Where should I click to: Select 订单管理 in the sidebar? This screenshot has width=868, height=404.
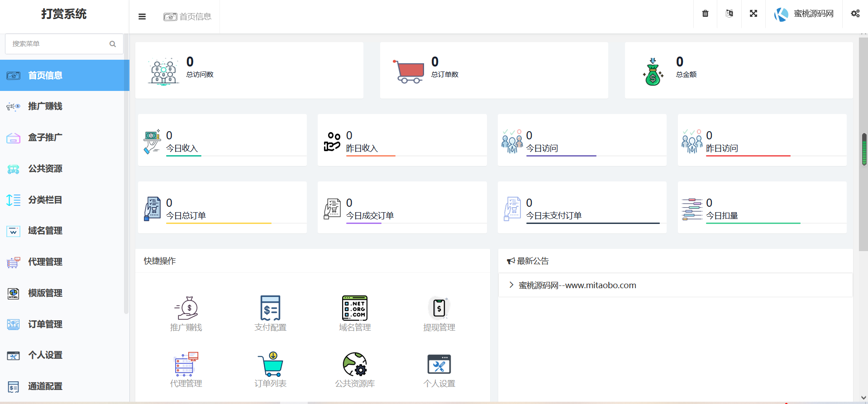click(45, 324)
